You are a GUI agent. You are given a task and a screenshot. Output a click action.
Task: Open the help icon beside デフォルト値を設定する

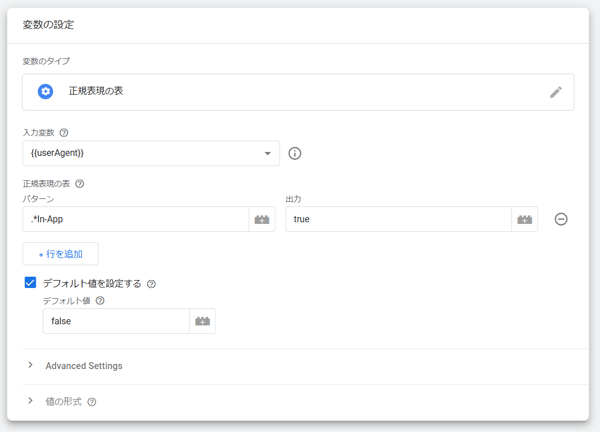coord(151,284)
